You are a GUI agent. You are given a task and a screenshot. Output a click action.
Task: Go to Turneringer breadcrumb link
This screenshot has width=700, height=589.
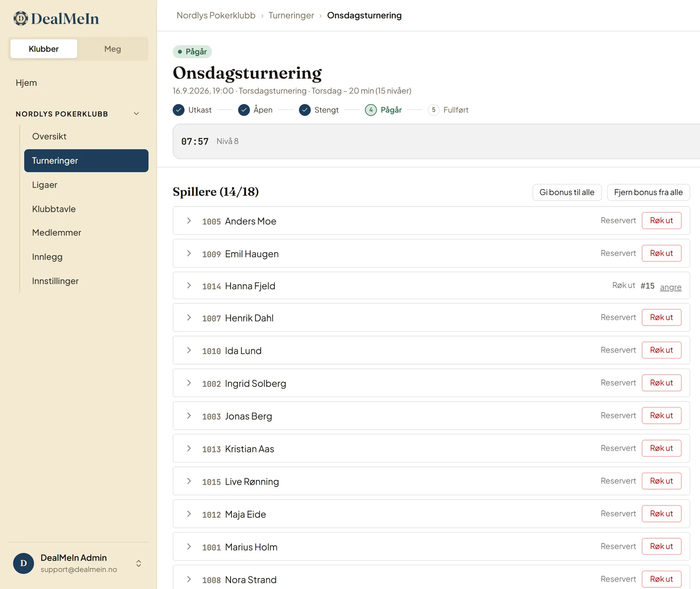point(291,15)
